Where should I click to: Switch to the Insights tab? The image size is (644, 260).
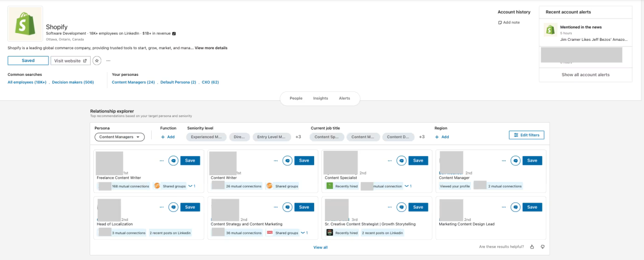pos(321,98)
